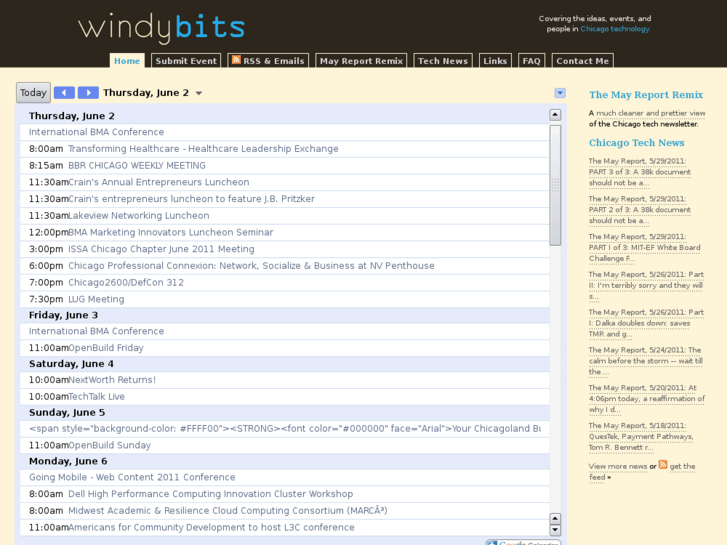Click the agenda vertical scrollbar thumb

tap(555, 185)
